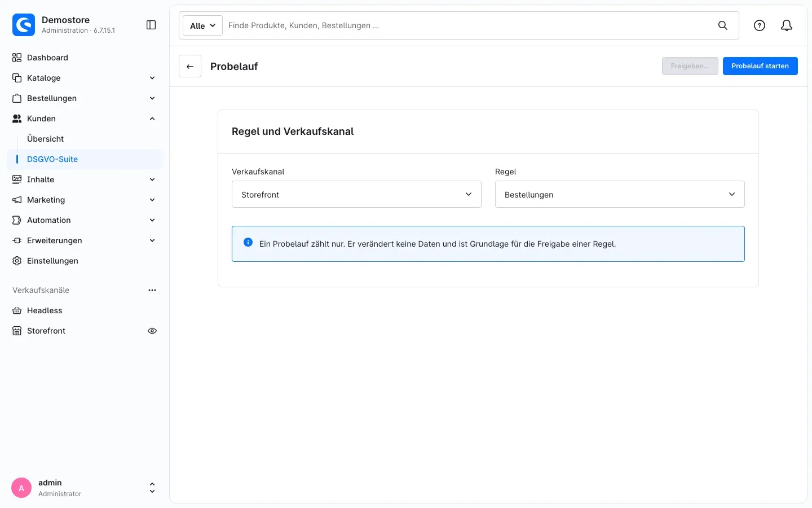
Task: Click the Erweiterungen plug icon
Action: click(x=17, y=240)
